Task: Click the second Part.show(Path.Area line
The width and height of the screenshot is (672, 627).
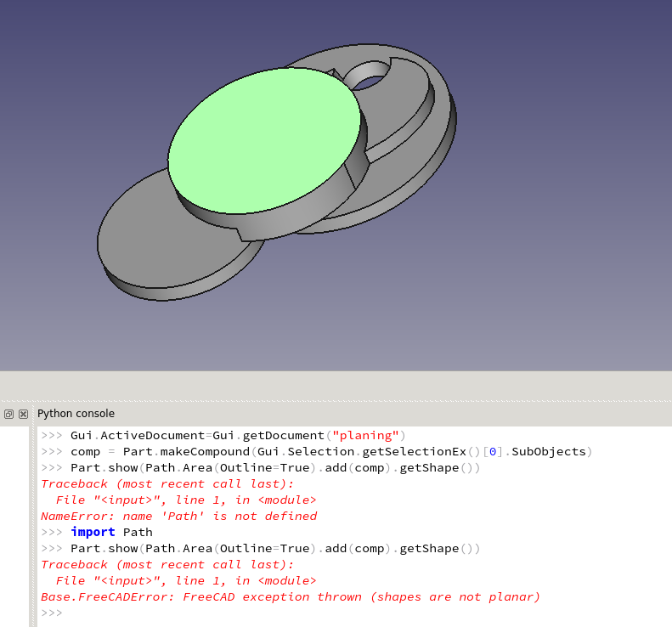Action: [261, 549]
